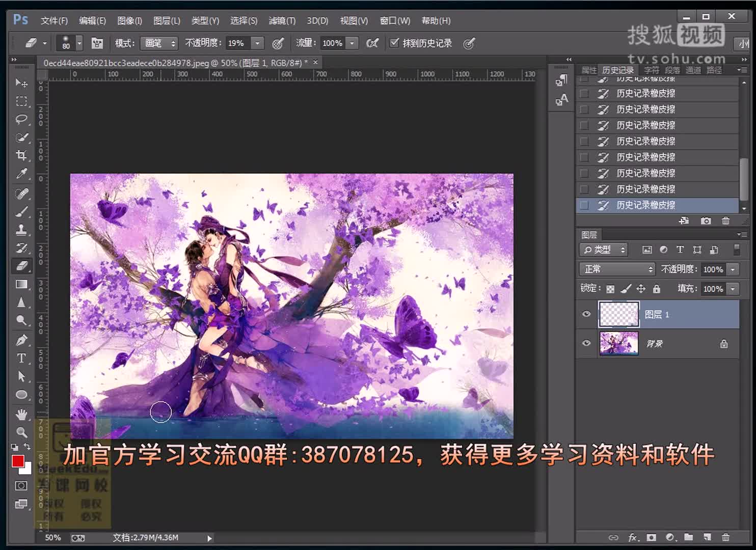This screenshot has height=550, width=756.
Task: Create a new layer group folder icon
Action: [x=689, y=537]
